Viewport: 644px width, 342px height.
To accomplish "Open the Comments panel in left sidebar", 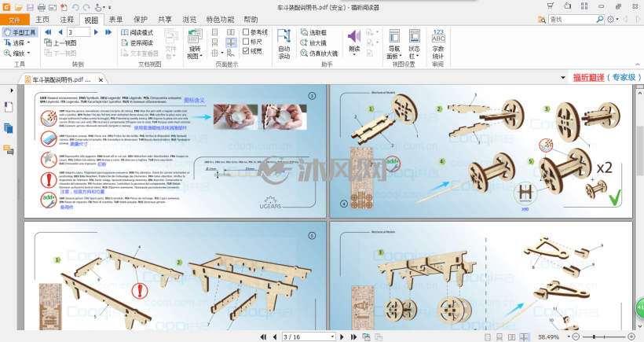I will coord(8,149).
